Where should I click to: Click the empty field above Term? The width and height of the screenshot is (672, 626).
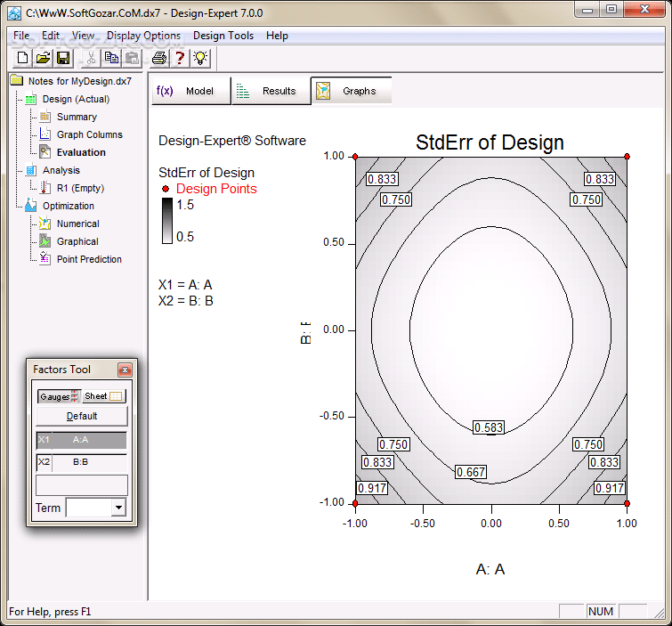[x=81, y=485]
